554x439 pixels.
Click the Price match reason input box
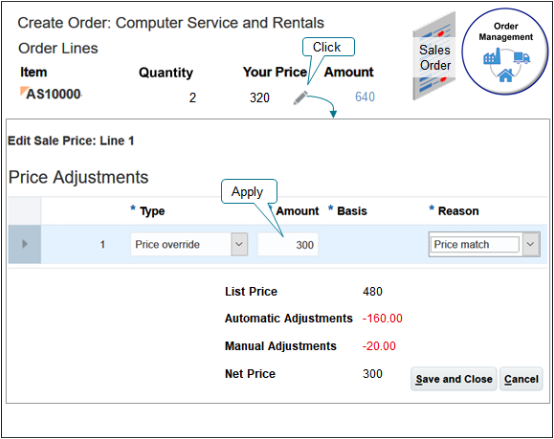click(475, 244)
